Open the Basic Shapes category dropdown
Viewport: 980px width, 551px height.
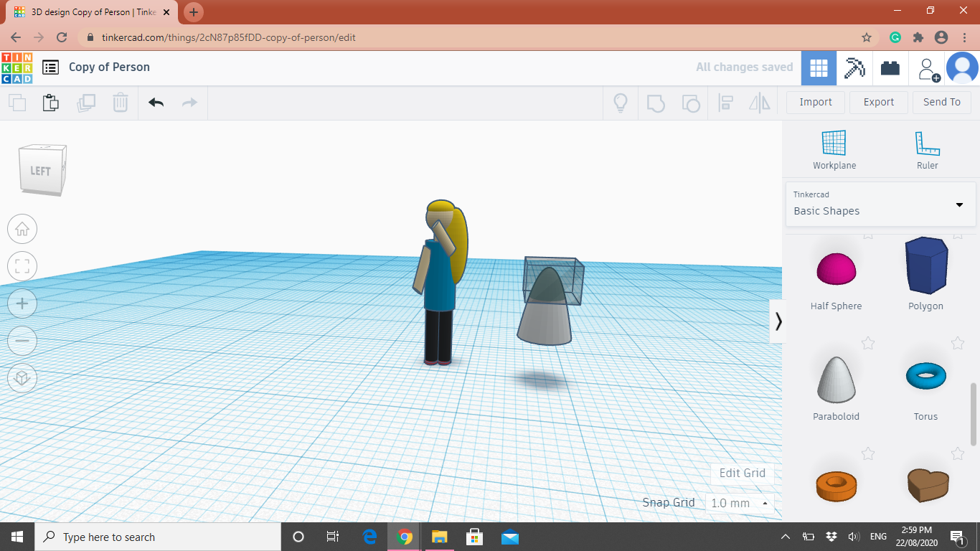[x=880, y=204]
